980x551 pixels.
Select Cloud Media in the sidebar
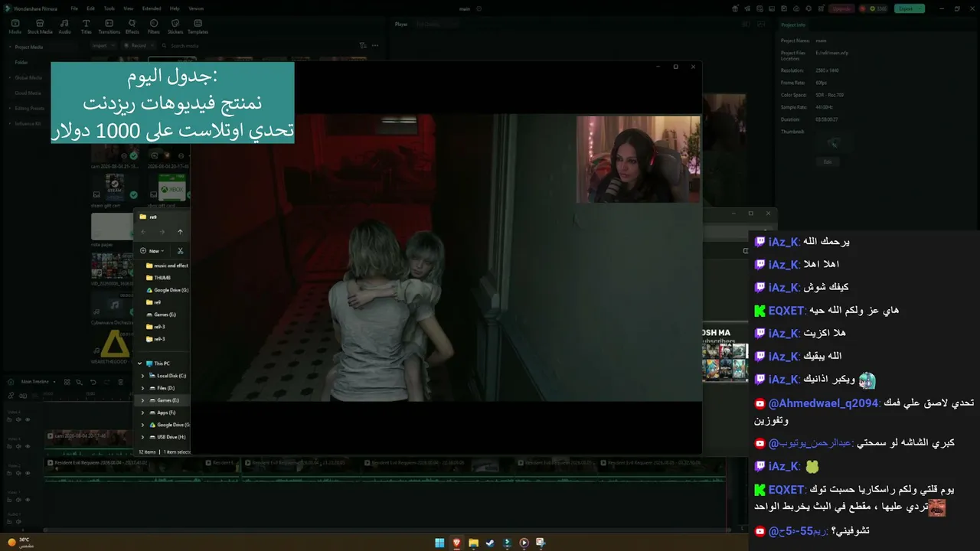click(28, 93)
